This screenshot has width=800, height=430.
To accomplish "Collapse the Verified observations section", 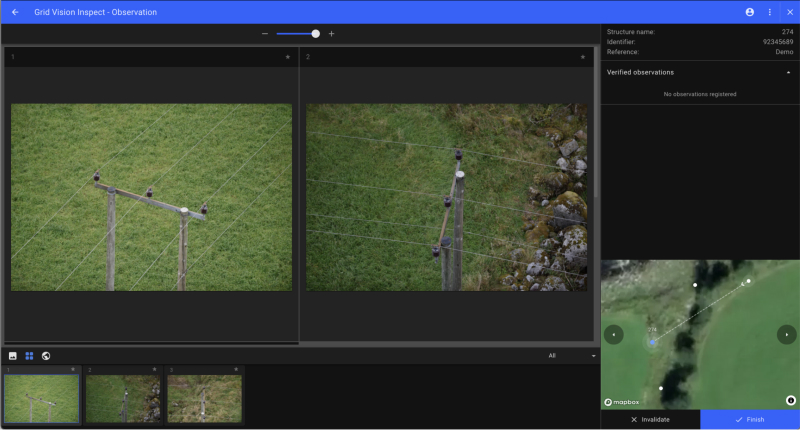I will click(x=788, y=72).
